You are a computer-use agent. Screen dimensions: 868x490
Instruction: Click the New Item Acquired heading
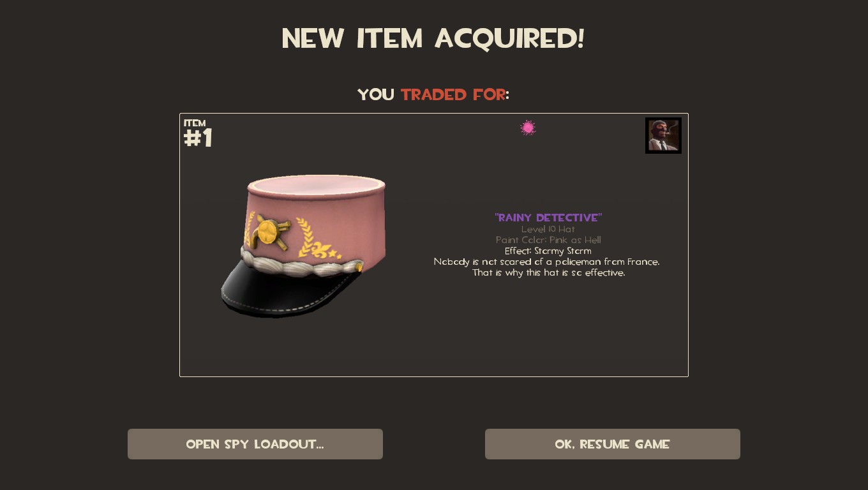click(x=433, y=39)
